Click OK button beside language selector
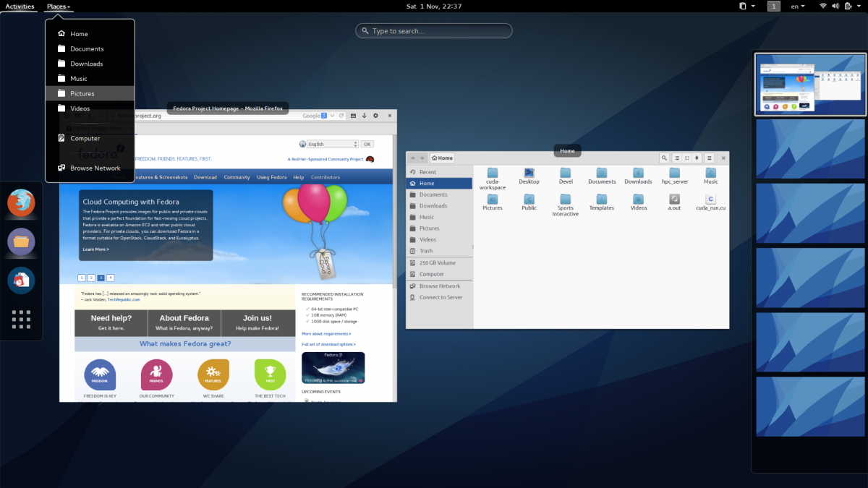868x488 pixels. pos(367,144)
